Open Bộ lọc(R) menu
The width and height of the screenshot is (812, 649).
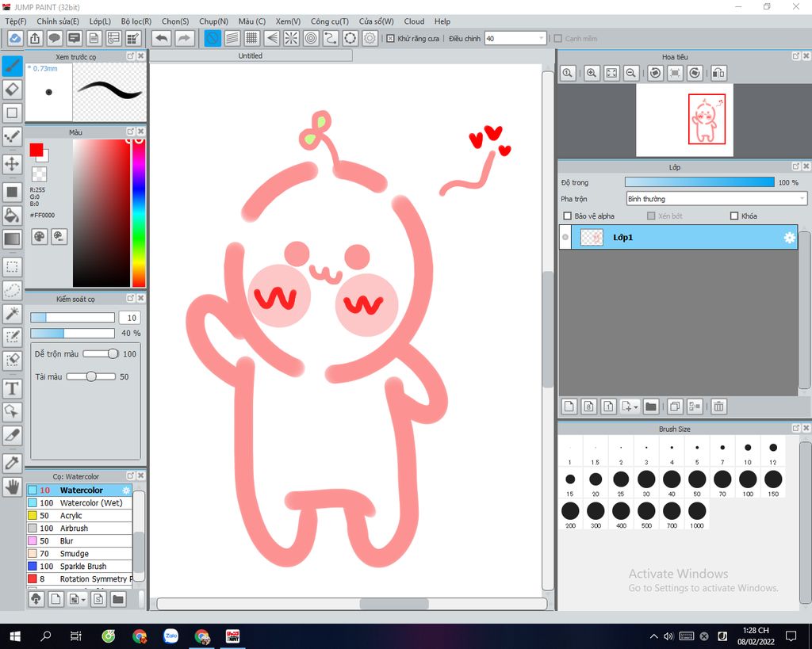136,21
